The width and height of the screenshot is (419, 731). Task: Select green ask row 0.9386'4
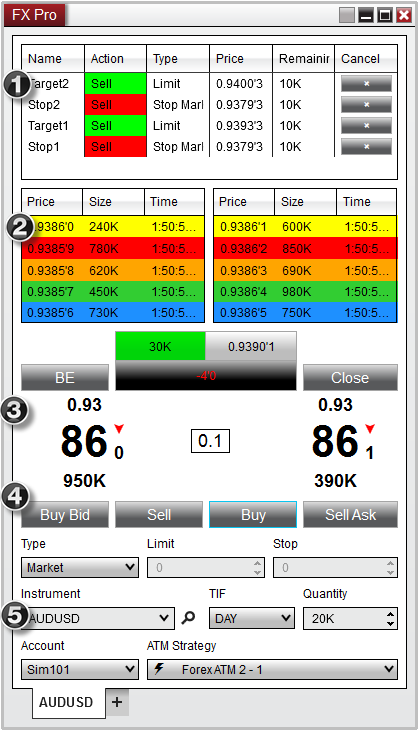pyautogui.click(x=305, y=291)
